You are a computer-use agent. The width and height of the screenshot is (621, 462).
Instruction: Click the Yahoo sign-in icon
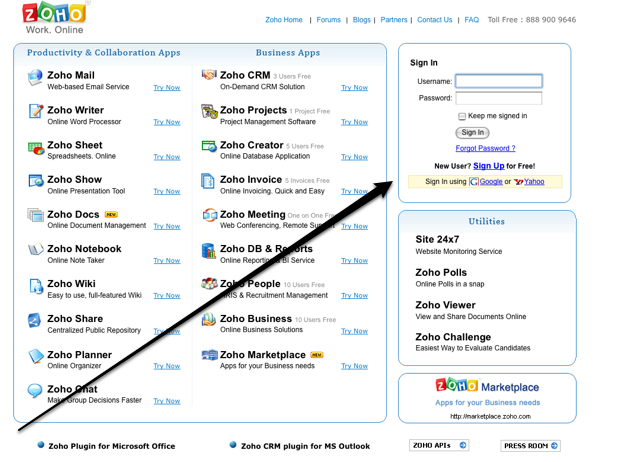point(518,182)
